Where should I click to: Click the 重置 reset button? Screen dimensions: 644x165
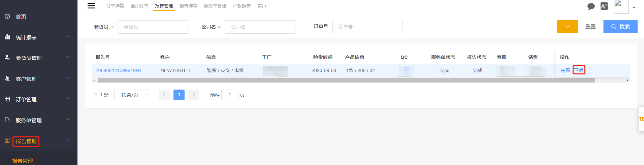(x=590, y=27)
